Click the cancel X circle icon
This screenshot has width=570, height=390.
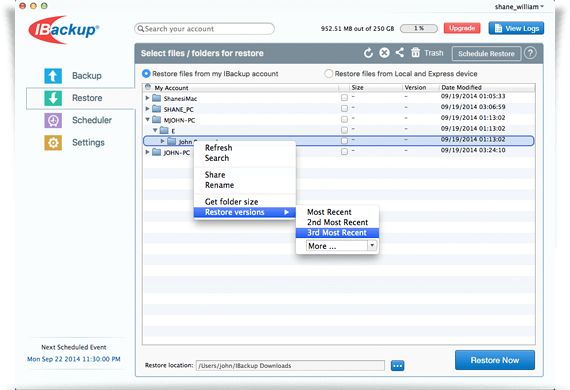pos(384,53)
